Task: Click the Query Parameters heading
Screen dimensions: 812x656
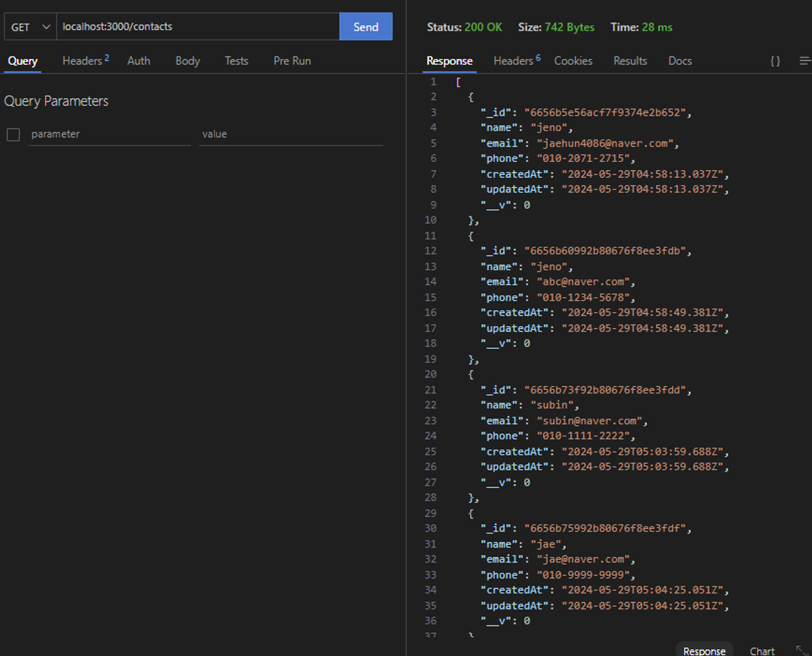Action: pyautogui.click(x=56, y=101)
